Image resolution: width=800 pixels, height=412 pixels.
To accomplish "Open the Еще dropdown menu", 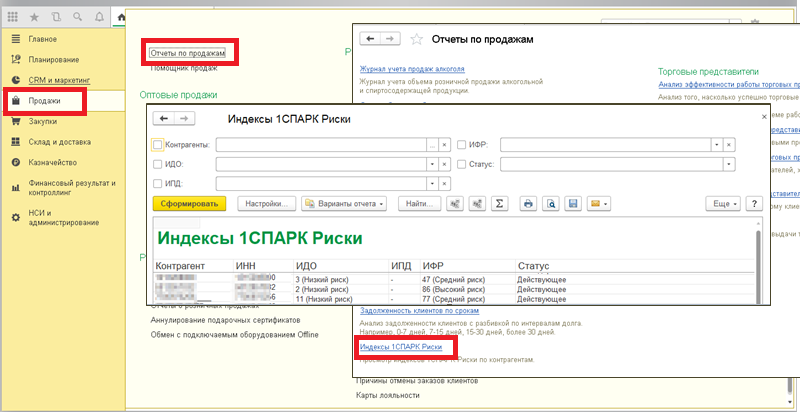I will pos(722,203).
